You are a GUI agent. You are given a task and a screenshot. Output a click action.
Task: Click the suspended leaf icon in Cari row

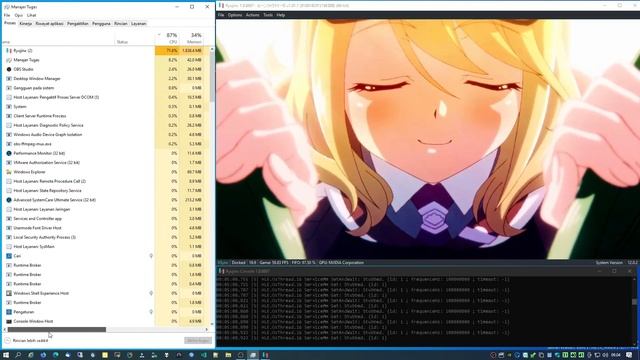pyautogui.click(x=151, y=256)
